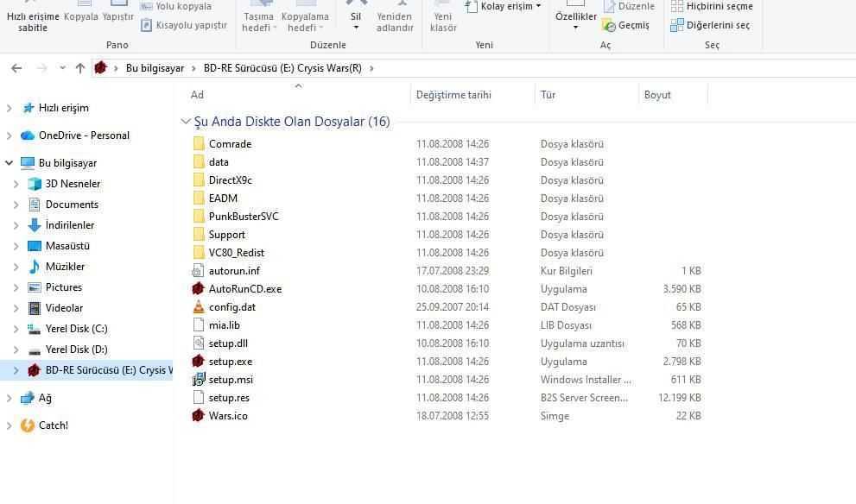Expand OneDrive - Personal tree node
The width and height of the screenshot is (856, 504).
(9, 135)
